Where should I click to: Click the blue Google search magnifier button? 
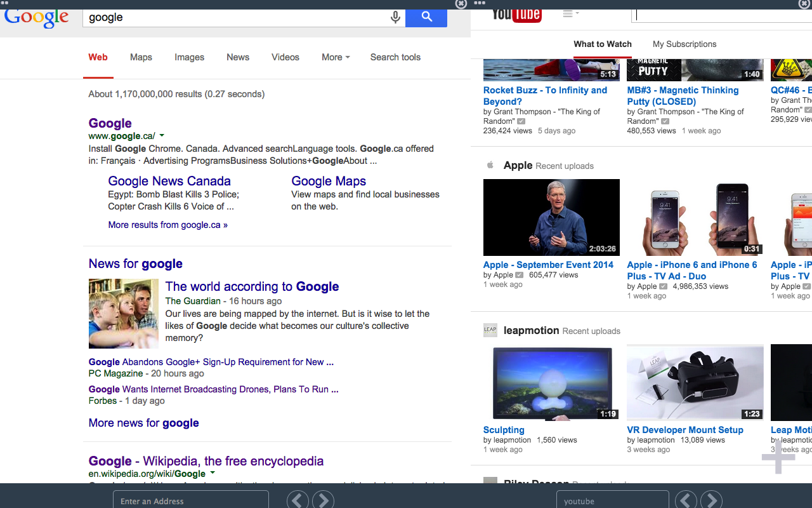[426, 17]
